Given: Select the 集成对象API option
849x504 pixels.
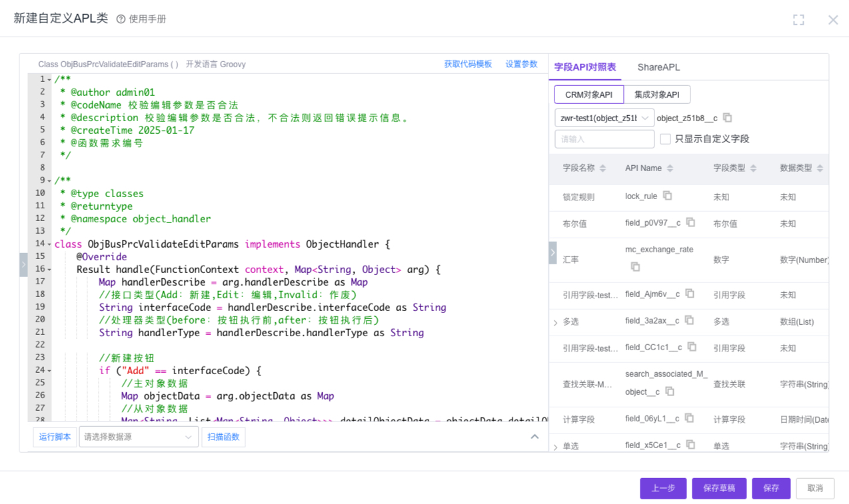Looking at the screenshot, I should 656,95.
